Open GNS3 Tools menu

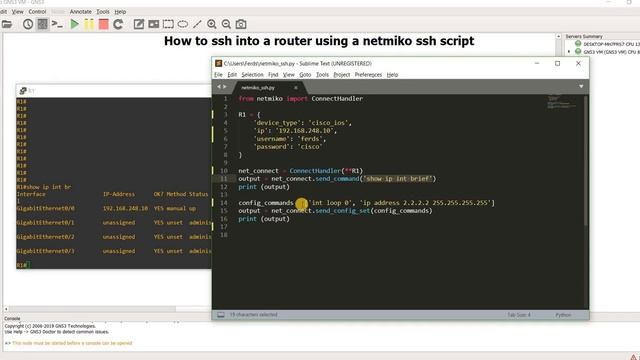[x=103, y=12]
